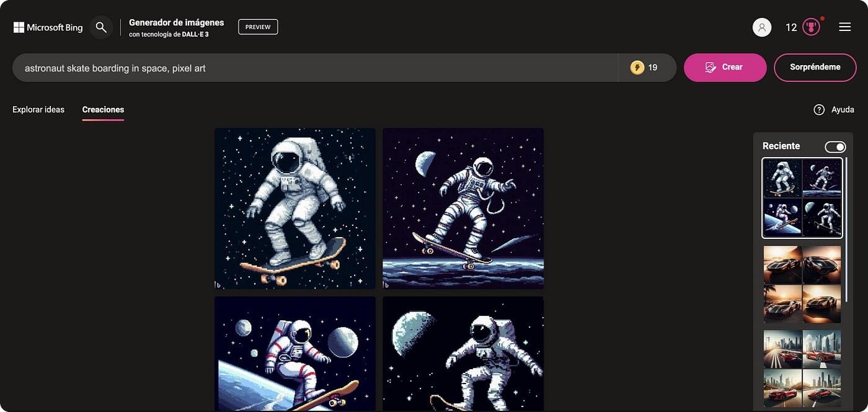Open the hamburger menu
This screenshot has height=412, width=868.
[x=844, y=27]
